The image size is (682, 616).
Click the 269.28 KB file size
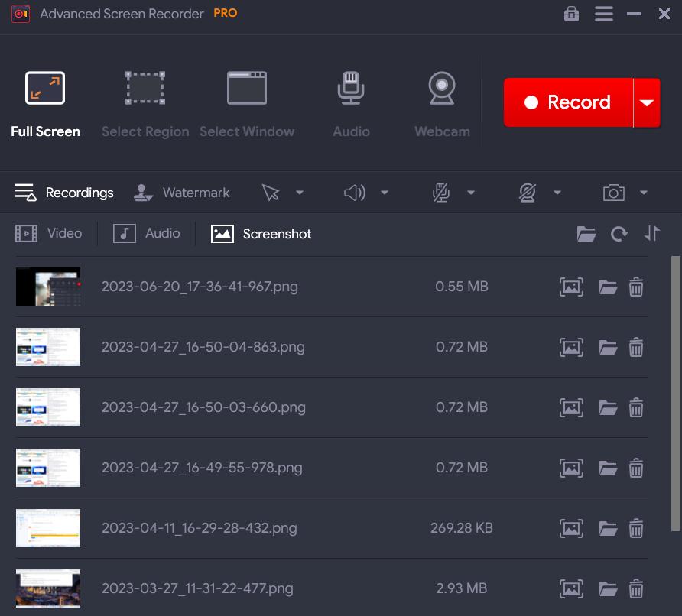[x=462, y=528]
